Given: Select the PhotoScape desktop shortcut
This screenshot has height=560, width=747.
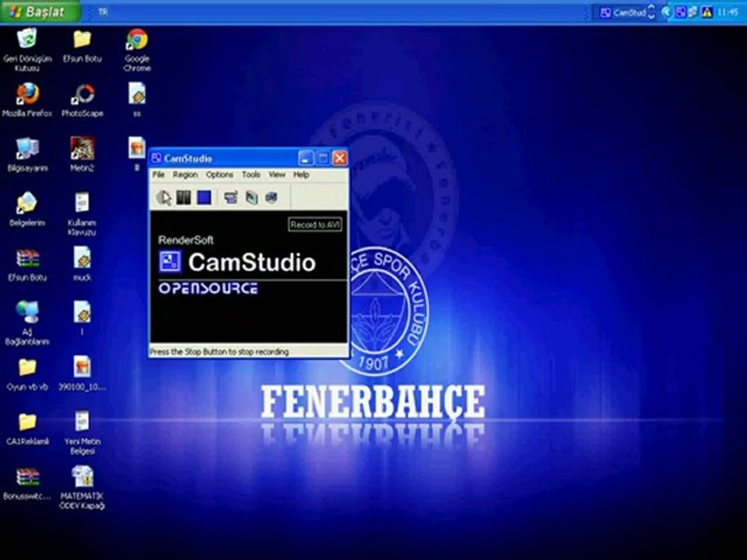Looking at the screenshot, I should tap(82, 100).
